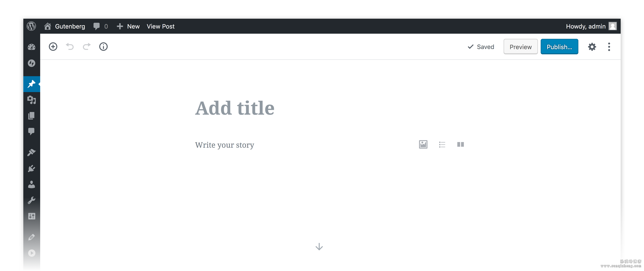Screen dimensions: 644x271
Task: Expand the Howdy, admin account menu
Action: tap(591, 26)
